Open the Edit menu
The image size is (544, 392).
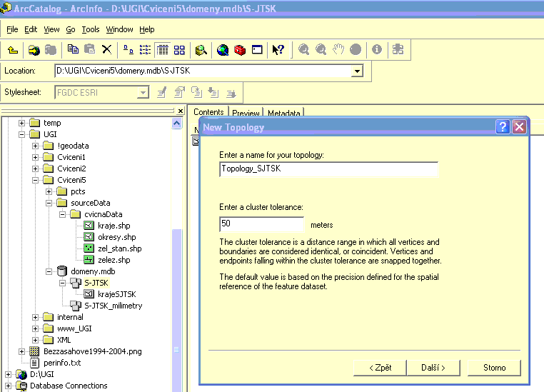[x=31, y=29]
